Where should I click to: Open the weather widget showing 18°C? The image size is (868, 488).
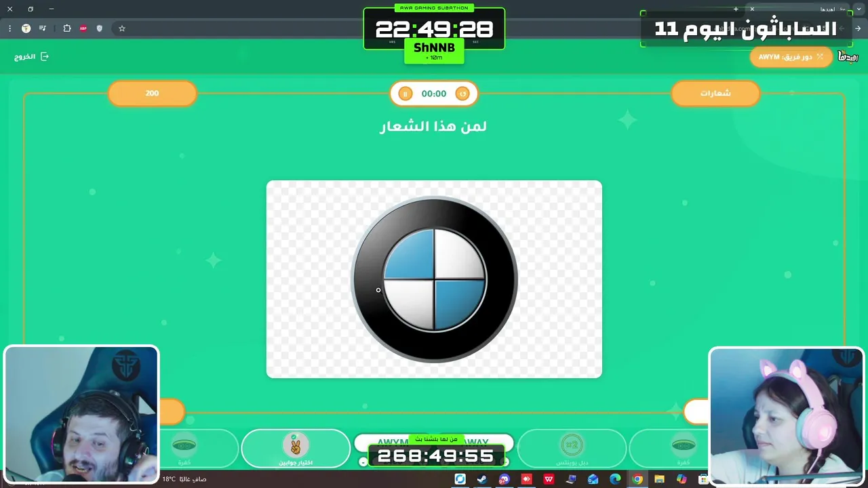(x=184, y=479)
